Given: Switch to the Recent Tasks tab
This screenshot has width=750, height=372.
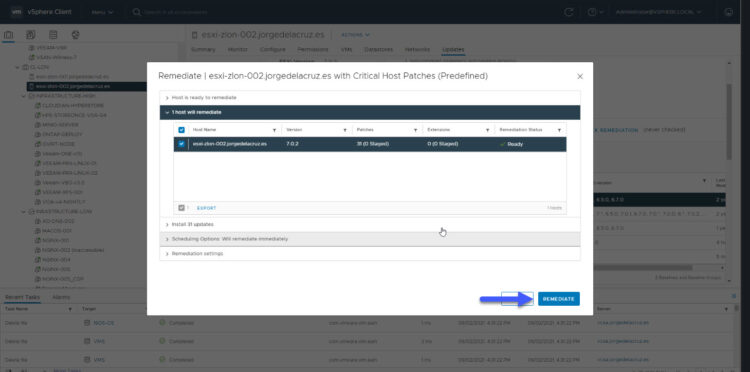Looking at the screenshot, I should [x=22, y=297].
